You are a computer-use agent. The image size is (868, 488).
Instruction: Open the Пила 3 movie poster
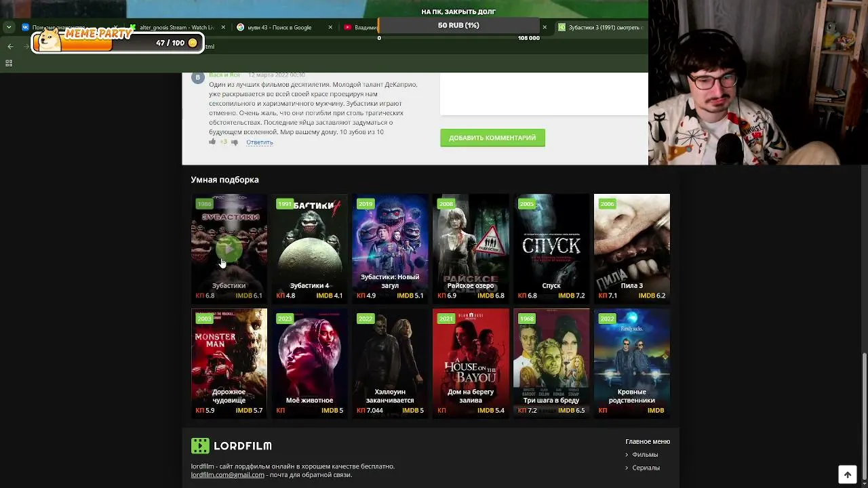click(x=632, y=248)
